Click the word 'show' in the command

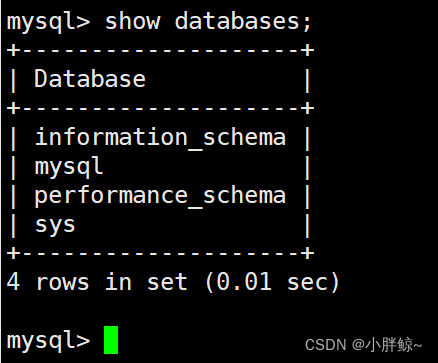click(x=132, y=21)
